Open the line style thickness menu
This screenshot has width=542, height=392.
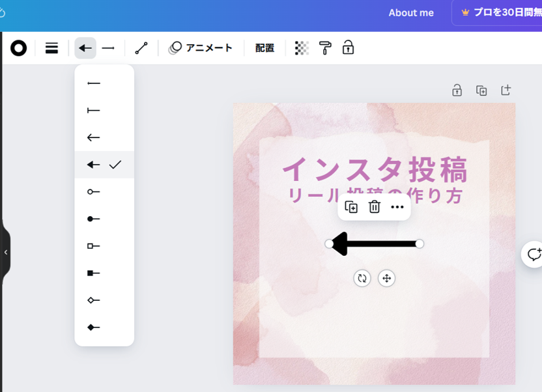(x=51, y=48)
